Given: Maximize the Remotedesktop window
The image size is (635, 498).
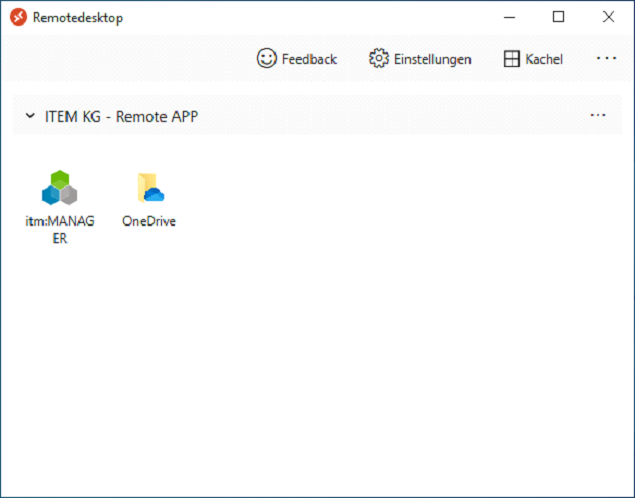Looking at the screenshot, I should point(558,17).
